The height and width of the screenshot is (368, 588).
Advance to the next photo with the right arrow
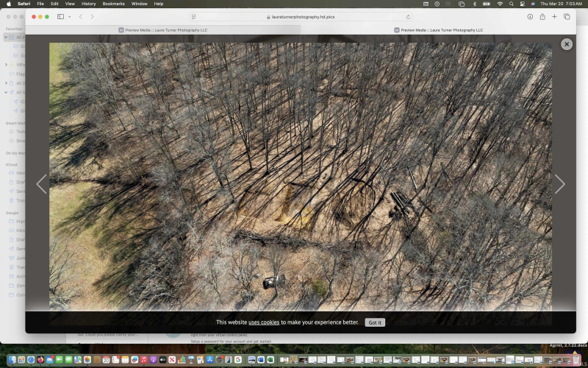(x=559, y=184)
